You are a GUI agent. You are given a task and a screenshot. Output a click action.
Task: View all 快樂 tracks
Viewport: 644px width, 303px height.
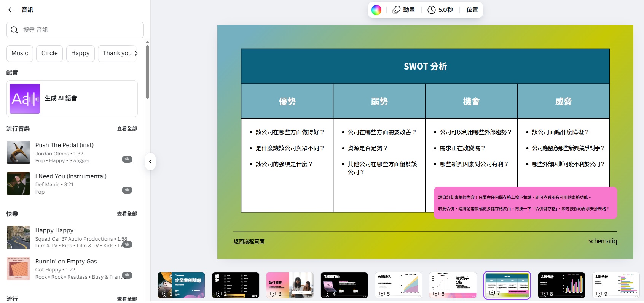click(127, 214)
